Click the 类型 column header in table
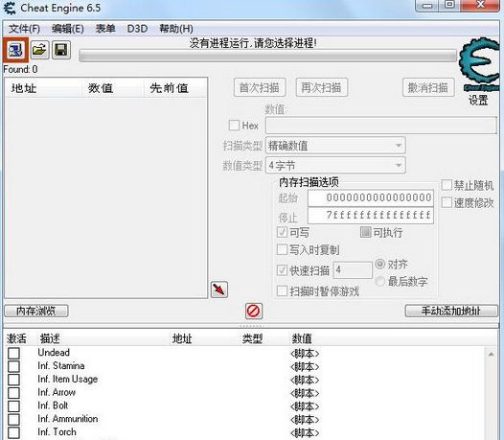This screenshot has height=440, width=504. click(x=252, y=338)
